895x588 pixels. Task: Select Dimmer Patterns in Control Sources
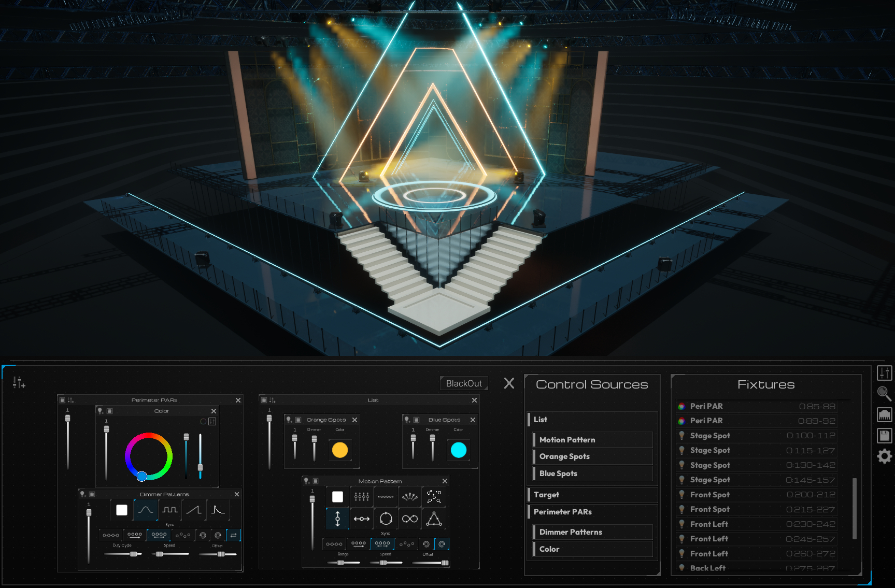pos(592,532)
